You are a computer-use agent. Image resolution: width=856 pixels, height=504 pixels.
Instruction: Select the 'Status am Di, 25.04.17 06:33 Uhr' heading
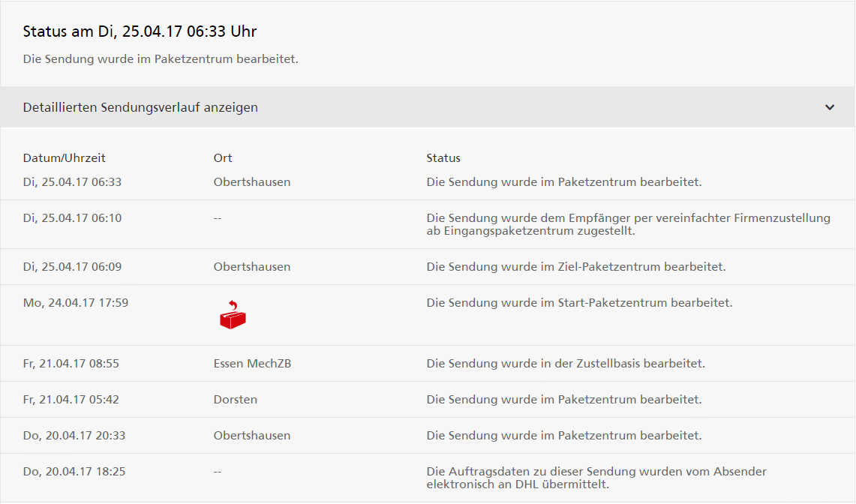140,31
